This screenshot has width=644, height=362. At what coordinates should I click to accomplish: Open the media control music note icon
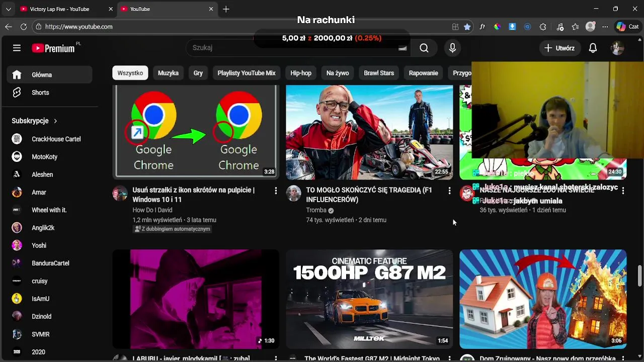tap(560, 27)
